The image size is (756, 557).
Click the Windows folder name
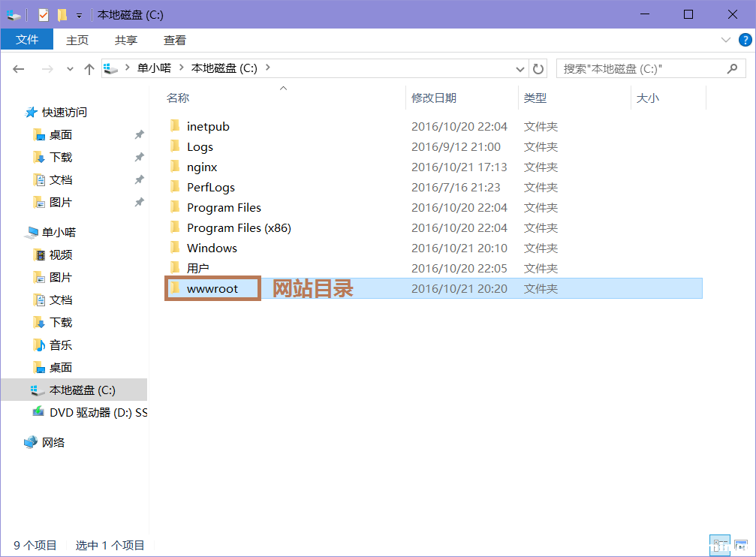coord(212,248)
